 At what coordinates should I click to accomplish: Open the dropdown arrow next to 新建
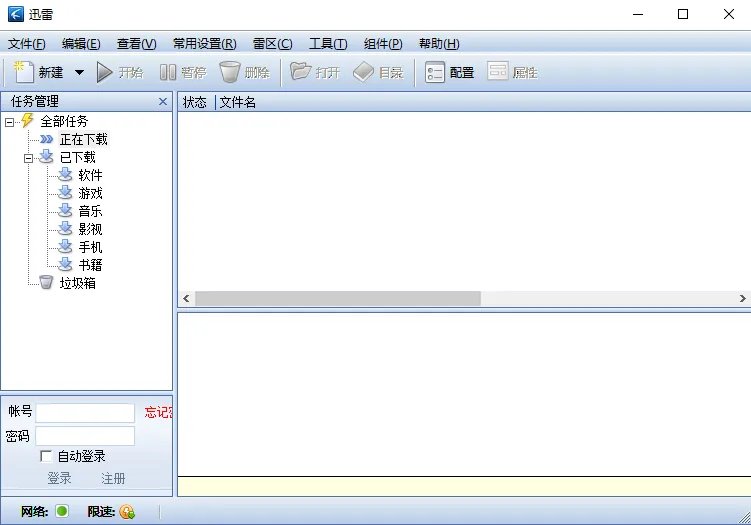[79, 73]
